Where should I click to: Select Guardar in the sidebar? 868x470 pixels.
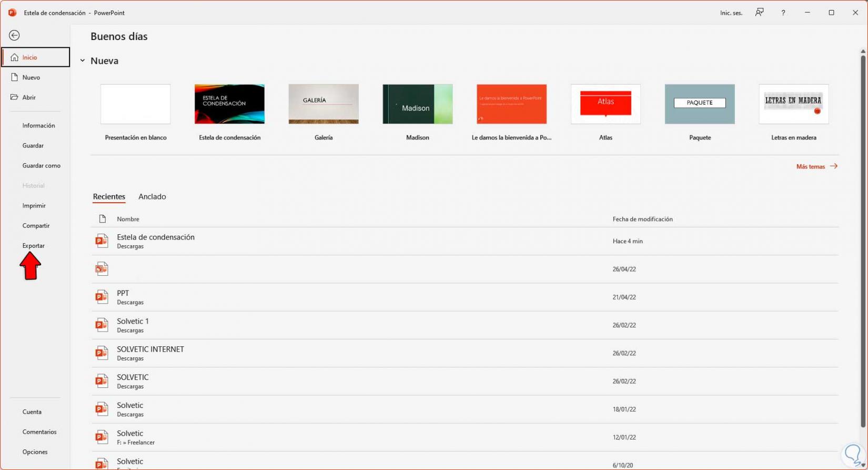33,146
